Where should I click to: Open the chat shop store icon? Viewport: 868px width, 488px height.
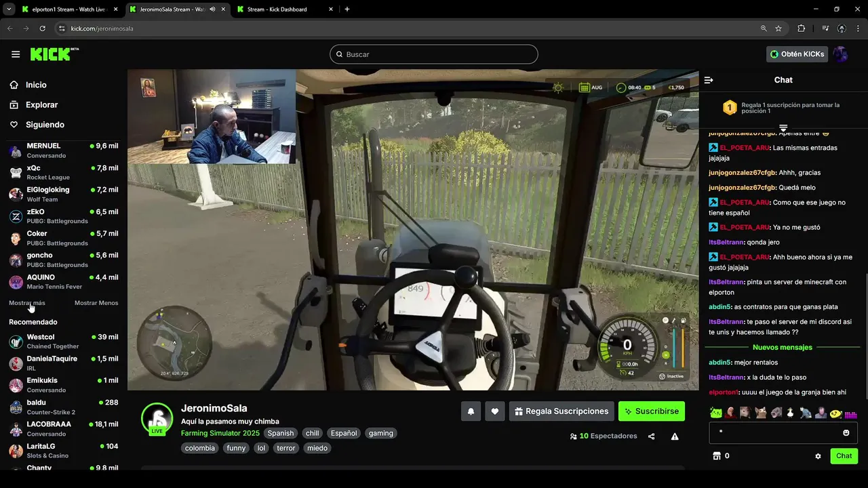[716, 456]
